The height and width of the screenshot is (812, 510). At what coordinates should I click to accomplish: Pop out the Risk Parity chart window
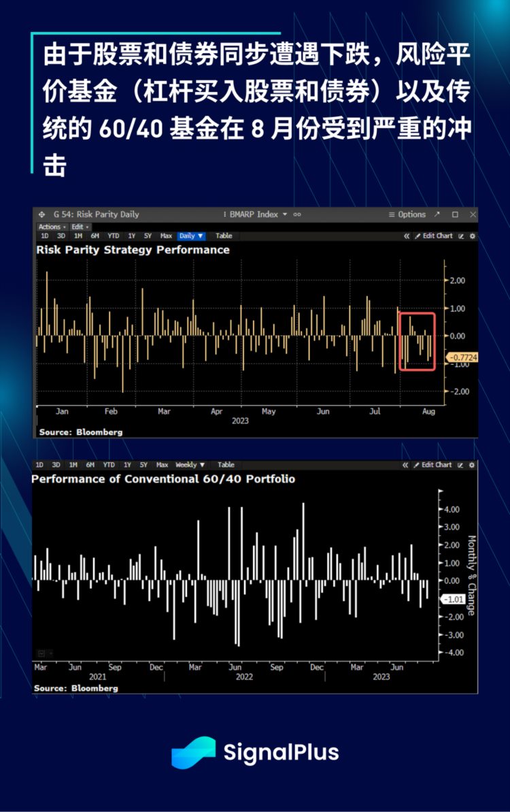(x=437, y=214)
